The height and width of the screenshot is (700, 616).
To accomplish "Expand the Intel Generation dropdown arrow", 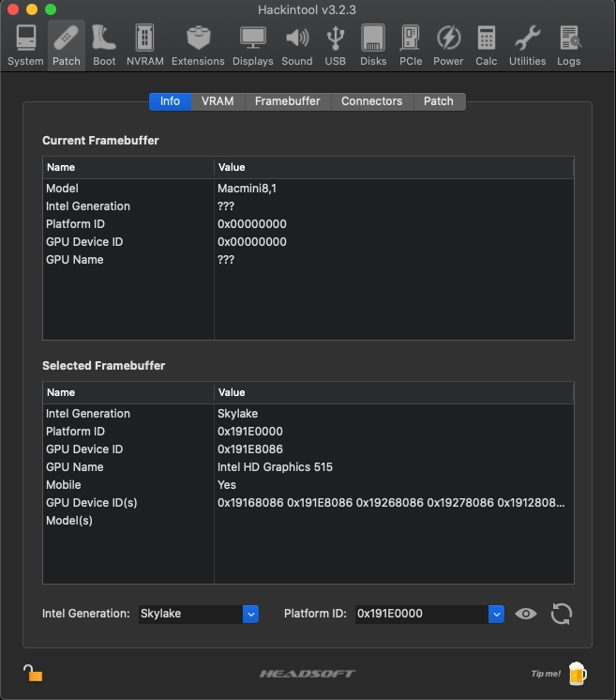I will click(250, 614).
